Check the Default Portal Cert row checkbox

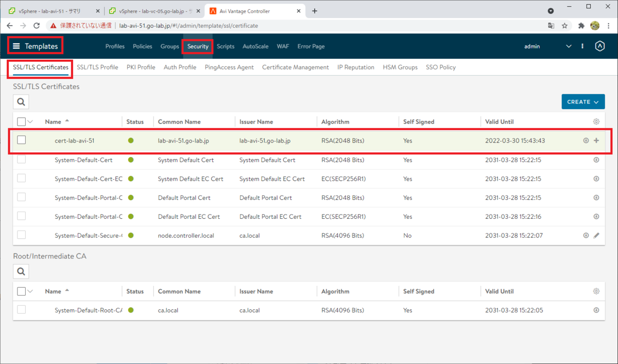pos(21,198)
